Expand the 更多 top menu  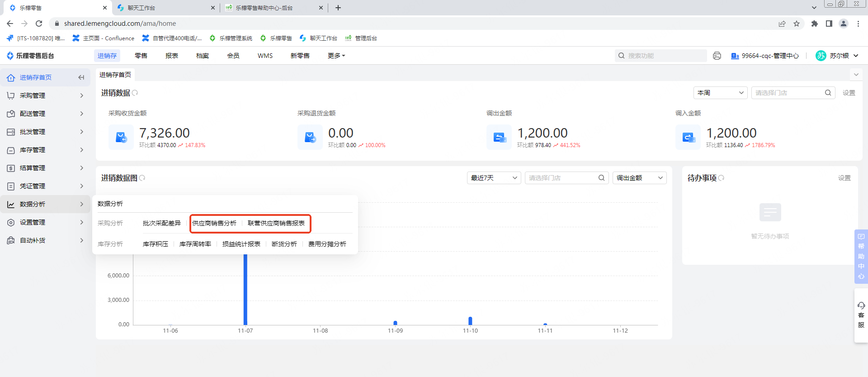[x=336, y=56]
